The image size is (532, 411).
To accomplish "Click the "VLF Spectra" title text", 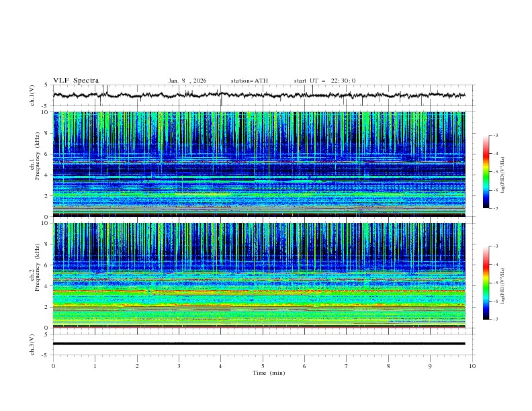I will pos(76,81).
